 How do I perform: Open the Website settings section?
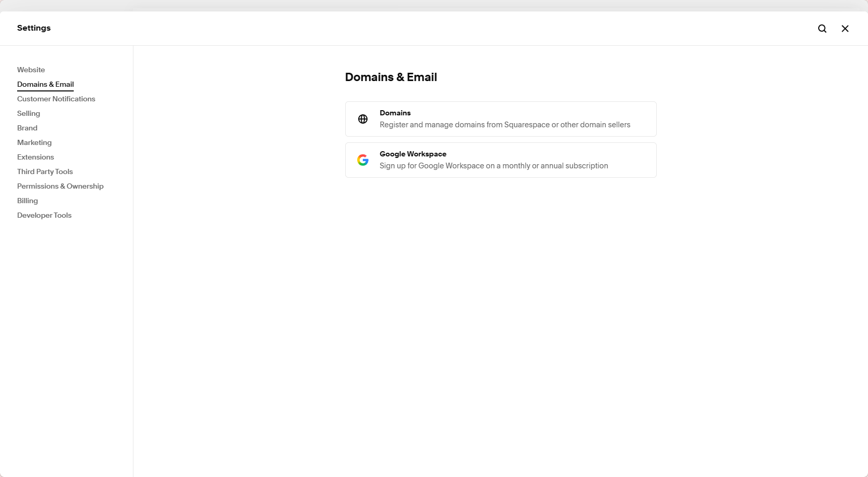(31, 70)
